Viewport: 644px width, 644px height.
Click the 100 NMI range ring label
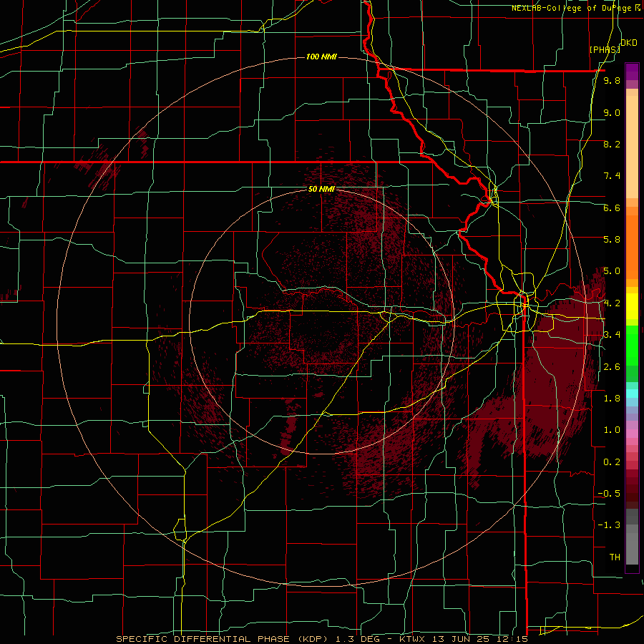pos(321,57)
